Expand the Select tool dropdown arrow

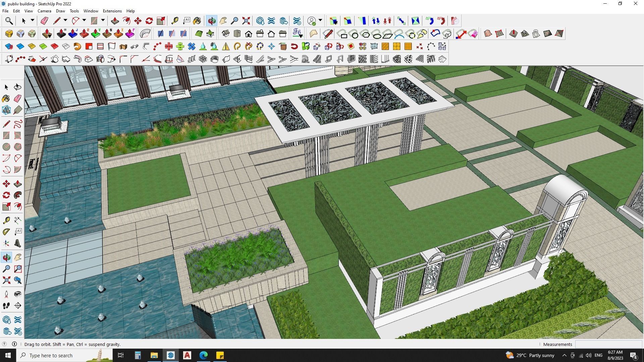33,21
